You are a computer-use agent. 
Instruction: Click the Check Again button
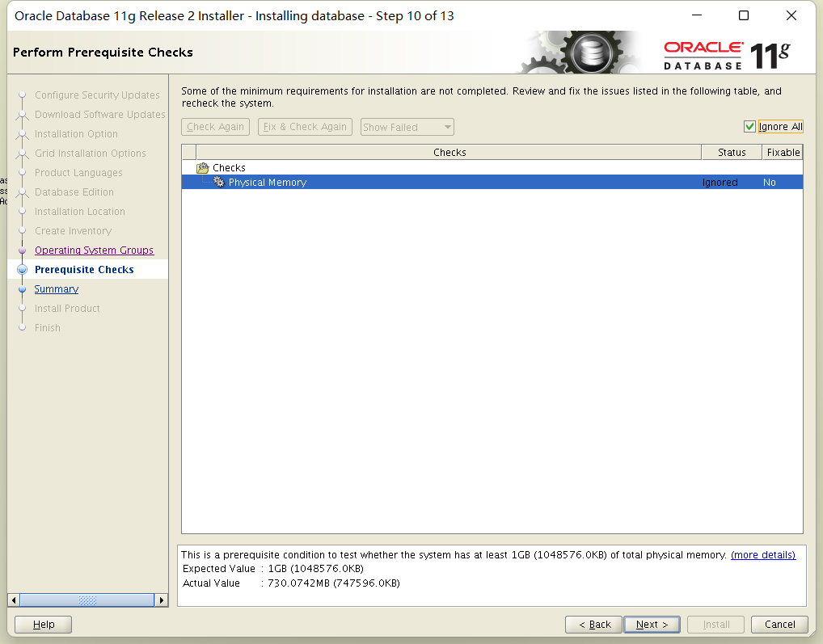[x=215, y=127]
